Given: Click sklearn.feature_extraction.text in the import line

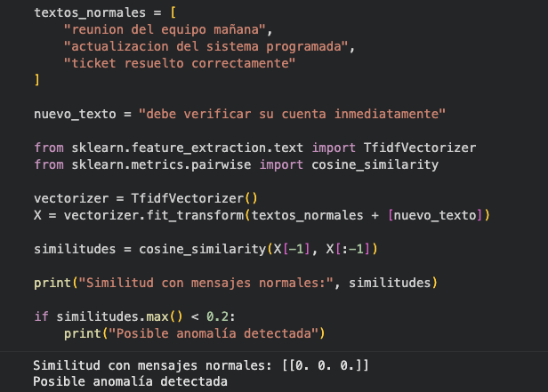Looking at the screenshot, I should [x=188, y=148].
